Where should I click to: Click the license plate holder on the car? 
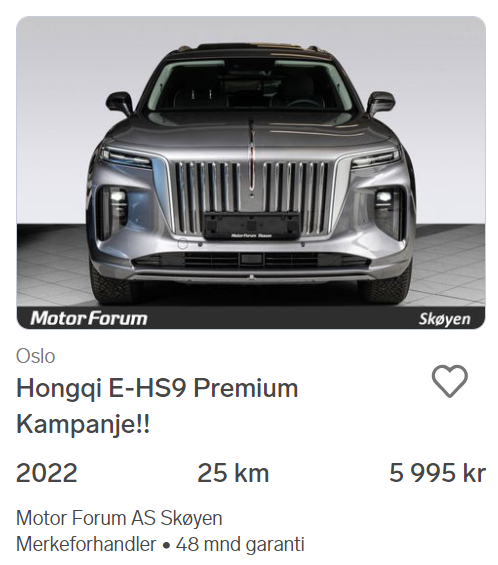252,226
